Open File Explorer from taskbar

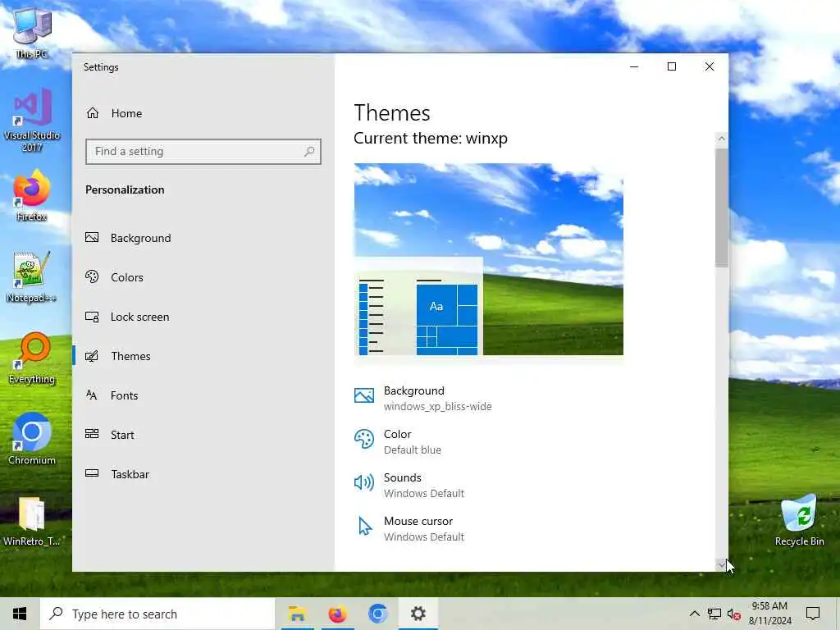click(x=297, y=614)
